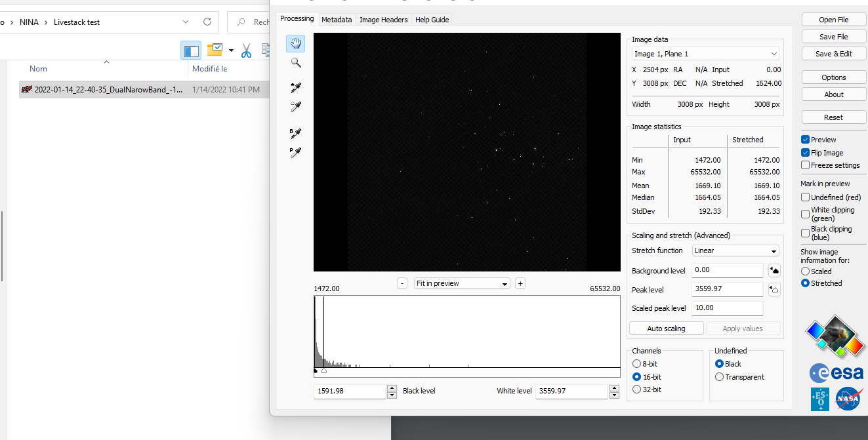868x440 pixels.
Task: Click the icon button beside Peak level field
Action: (774, 289)
